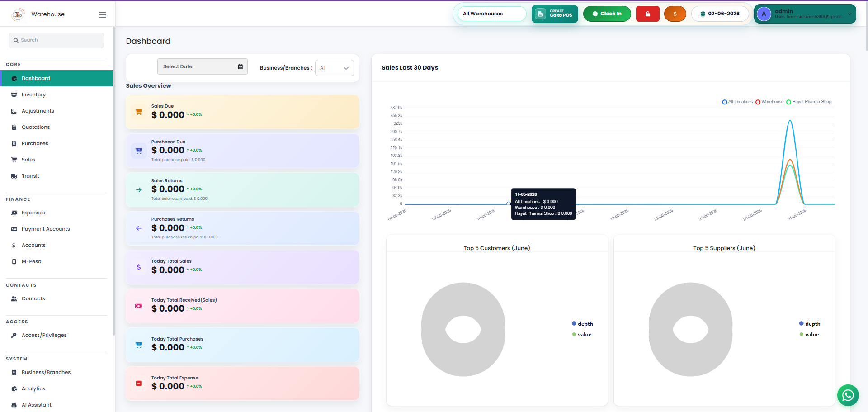Open the 02-06-2026 date picker
The height and width of the screenshot is (412, 868).
pos(720,14)
